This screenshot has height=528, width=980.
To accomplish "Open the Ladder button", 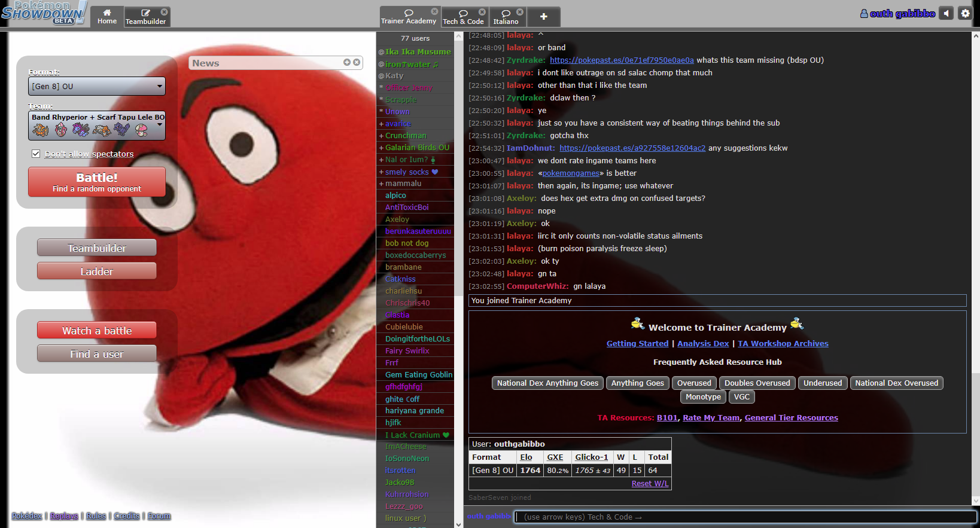I will click(x=97, y=271).
